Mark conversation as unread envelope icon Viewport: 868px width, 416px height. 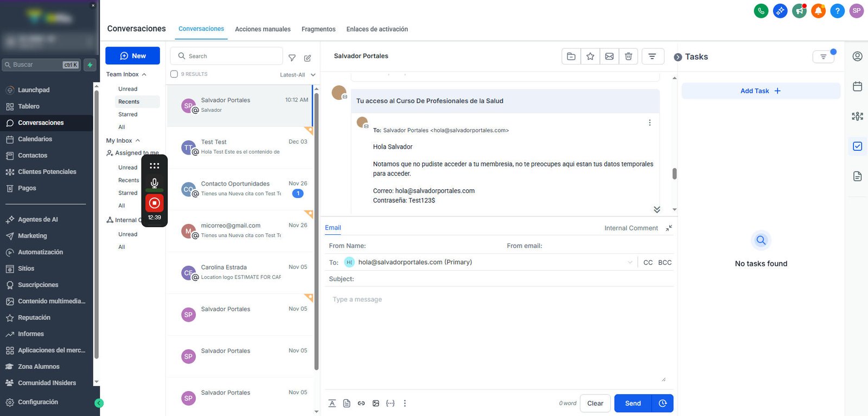click(x=609, y=56)
